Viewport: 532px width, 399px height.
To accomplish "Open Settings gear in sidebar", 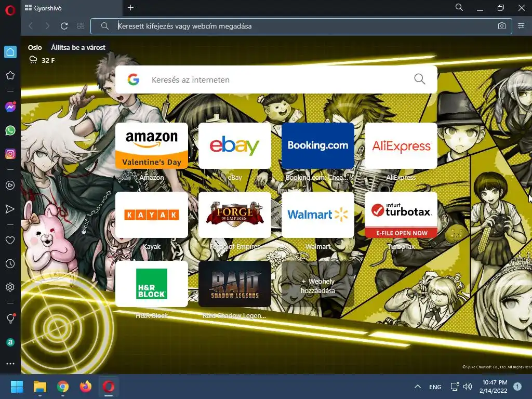I will click(10, 287).
